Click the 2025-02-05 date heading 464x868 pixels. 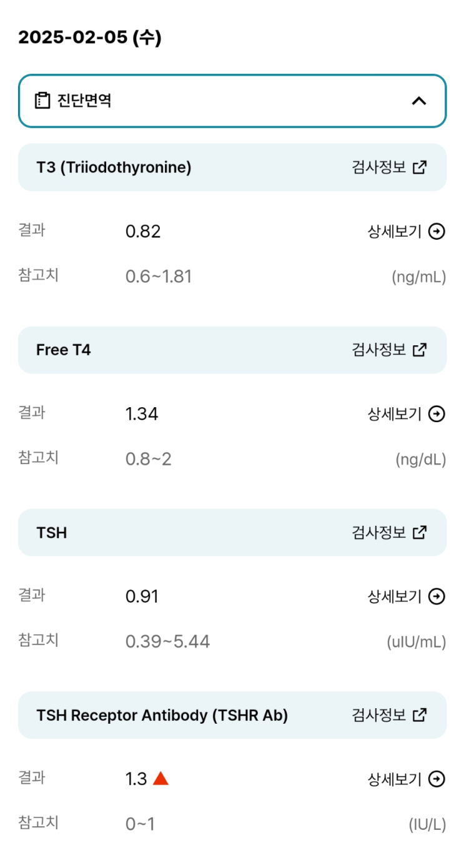90,38
